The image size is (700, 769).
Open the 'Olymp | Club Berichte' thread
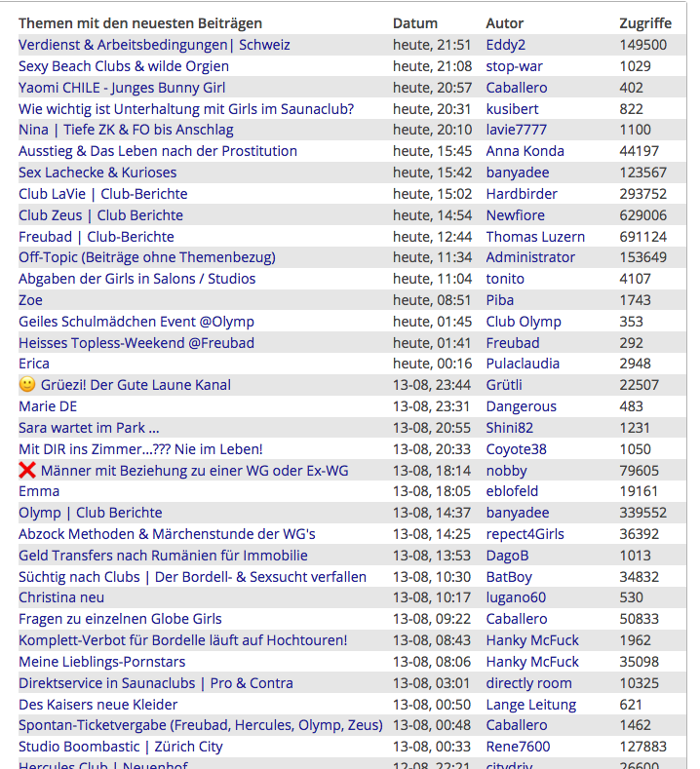tap(91, 513)
